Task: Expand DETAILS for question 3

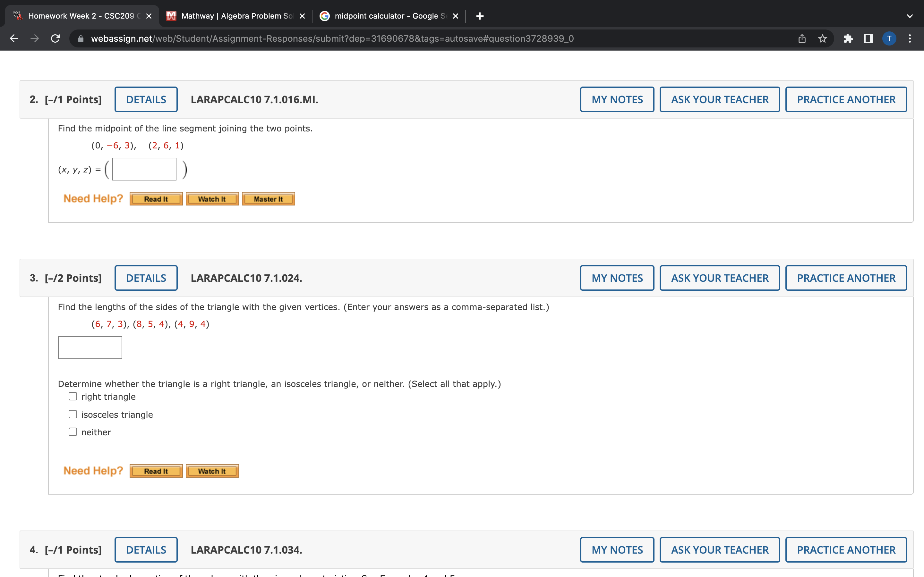Action: pos(146,278)
